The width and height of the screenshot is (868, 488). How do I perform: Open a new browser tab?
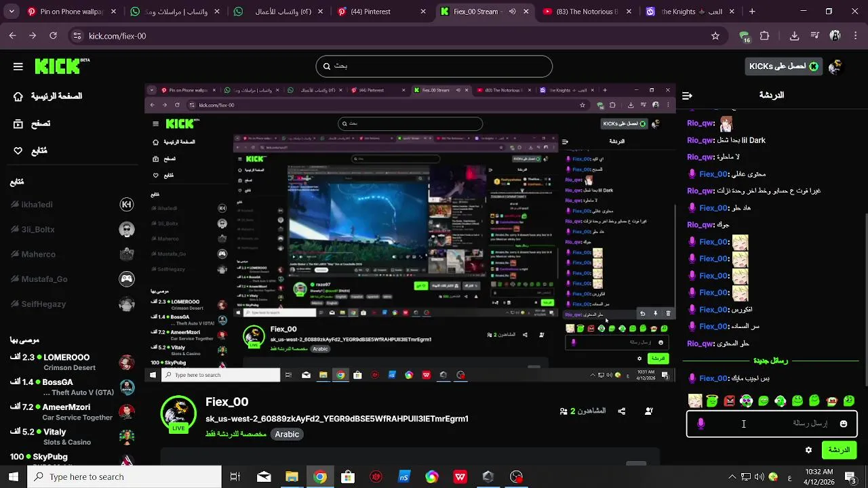752,12
